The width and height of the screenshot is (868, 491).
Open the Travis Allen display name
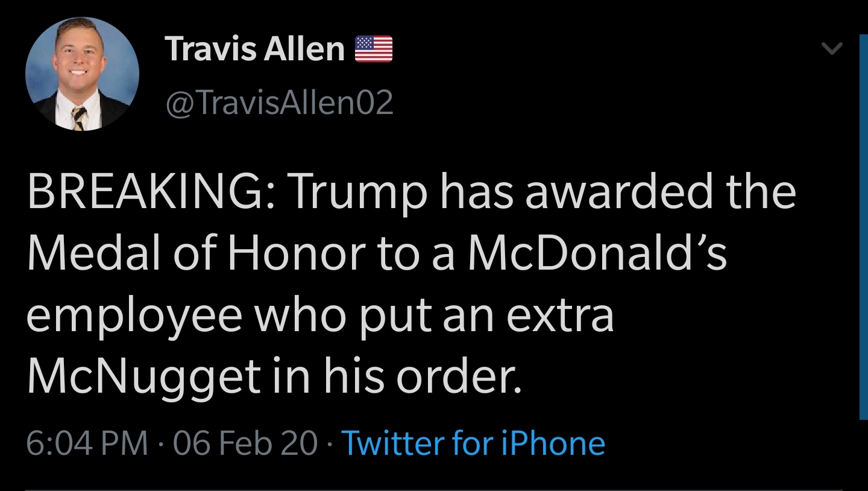(254, 49)
